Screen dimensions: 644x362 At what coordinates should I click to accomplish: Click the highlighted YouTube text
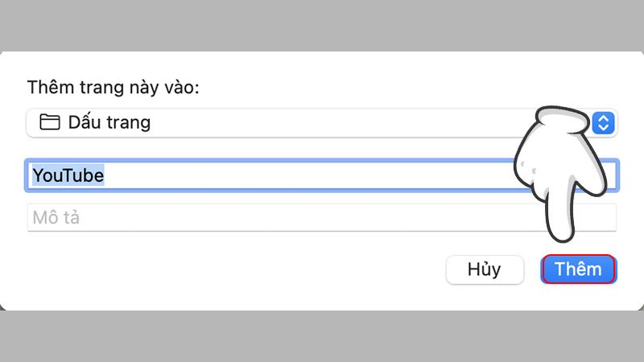(x=68, y=175)
